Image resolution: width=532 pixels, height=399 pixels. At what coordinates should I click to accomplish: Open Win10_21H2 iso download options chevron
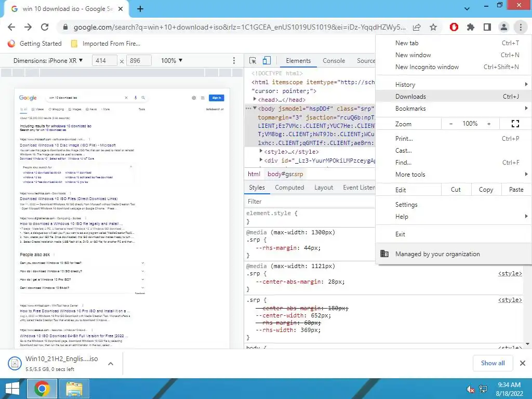(111, 364)
